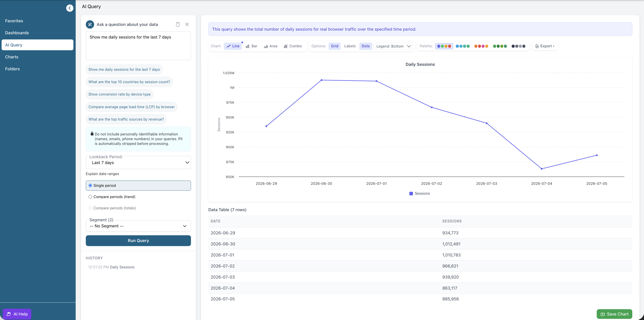644x320 pixels.
Task: Click the Explain date ranges link
Action: click(x=102, y=174)
